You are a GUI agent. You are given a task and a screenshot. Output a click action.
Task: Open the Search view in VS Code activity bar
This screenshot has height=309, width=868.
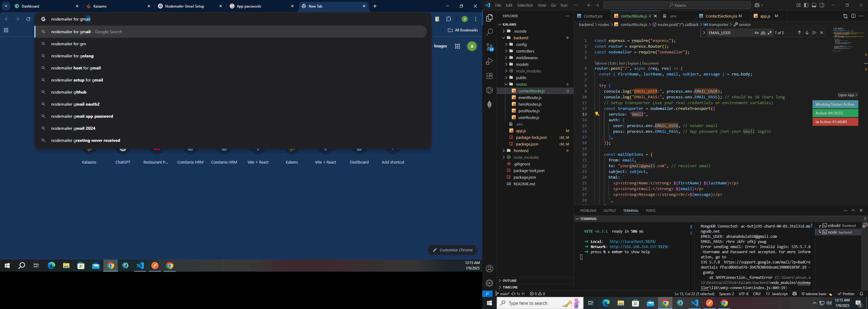489,32
